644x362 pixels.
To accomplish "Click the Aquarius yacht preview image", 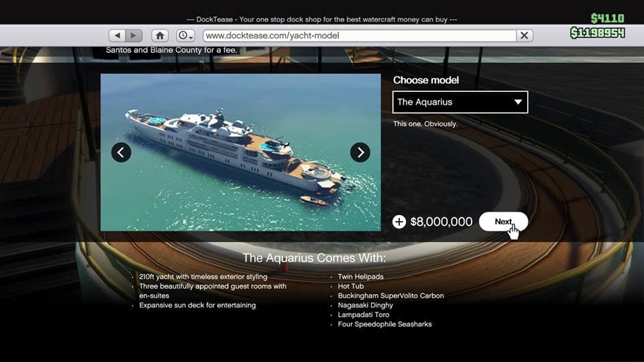I will point(240,152).
